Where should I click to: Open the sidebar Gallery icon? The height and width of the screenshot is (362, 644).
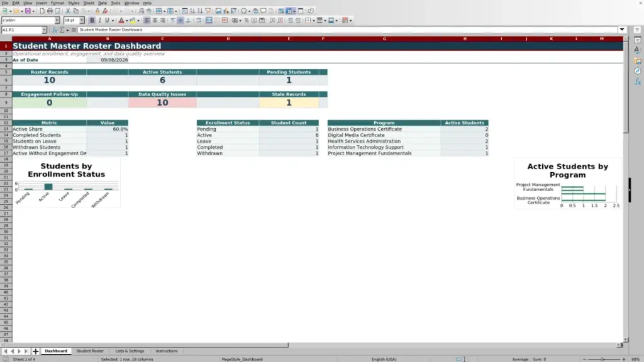[x=638, y=61]
